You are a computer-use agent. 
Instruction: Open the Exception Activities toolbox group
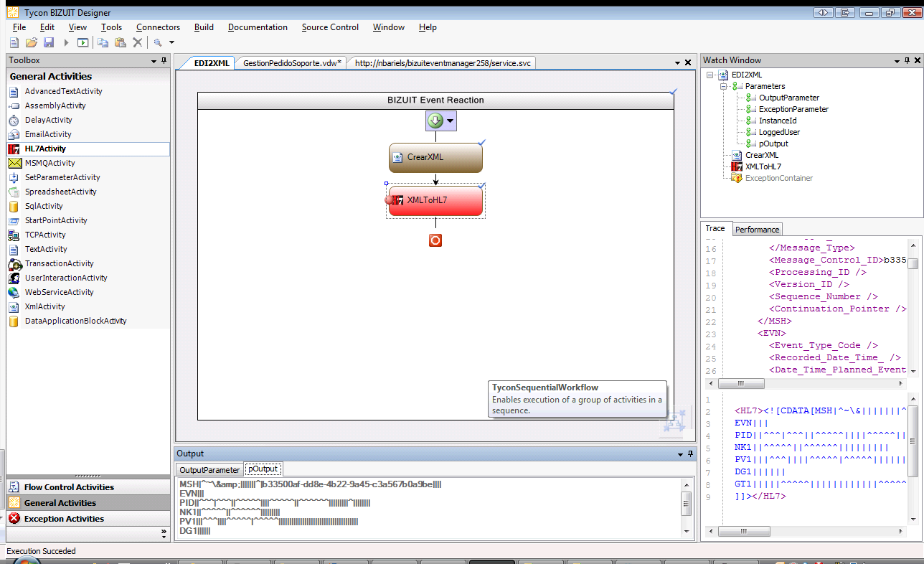click(x=88, y=519)
